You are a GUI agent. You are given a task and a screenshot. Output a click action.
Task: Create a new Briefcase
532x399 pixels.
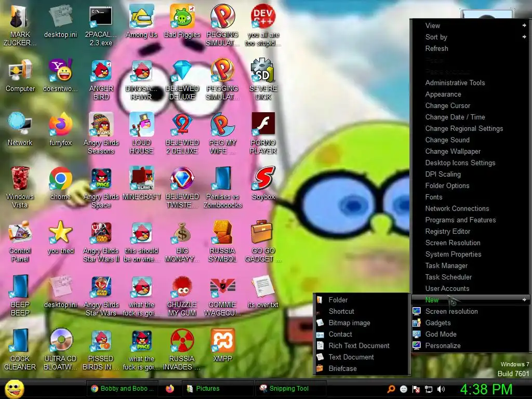[362, 368]
